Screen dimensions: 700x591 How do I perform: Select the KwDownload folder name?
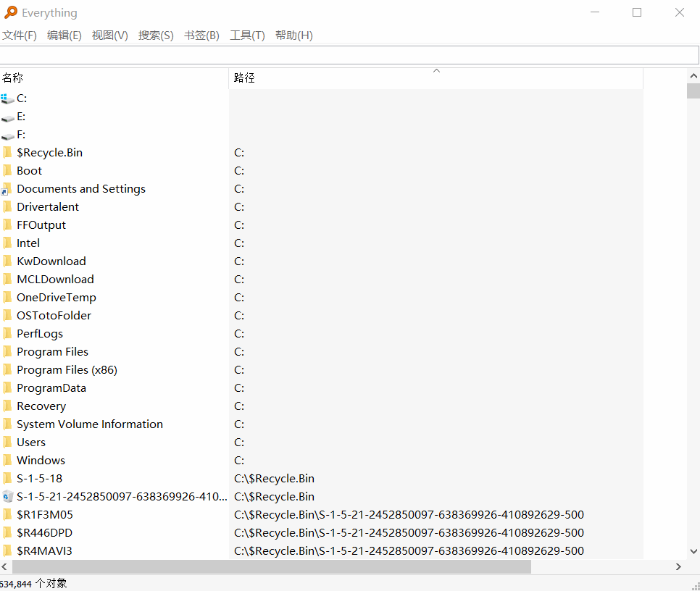tap(51, 261)
